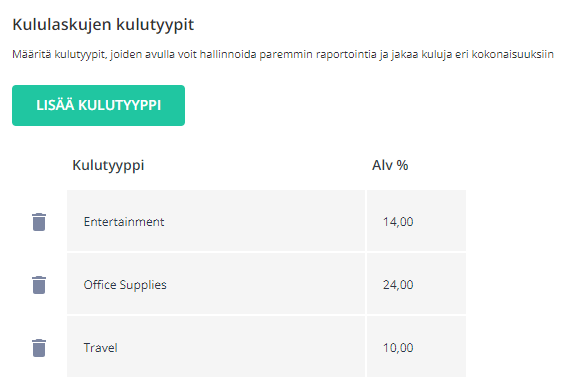Click the Kulutyyppi column header
The image size is (567, 389).
click(x=108, y=166)
